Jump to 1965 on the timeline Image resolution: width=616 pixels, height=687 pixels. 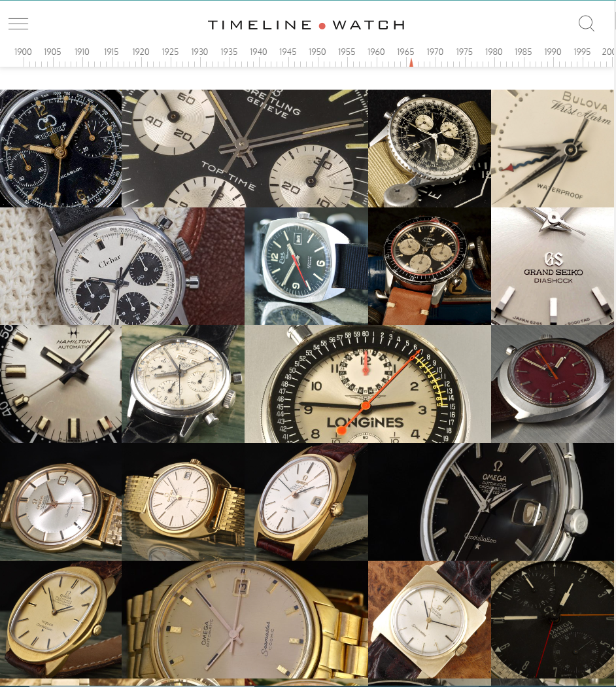[x=405, y=52]
